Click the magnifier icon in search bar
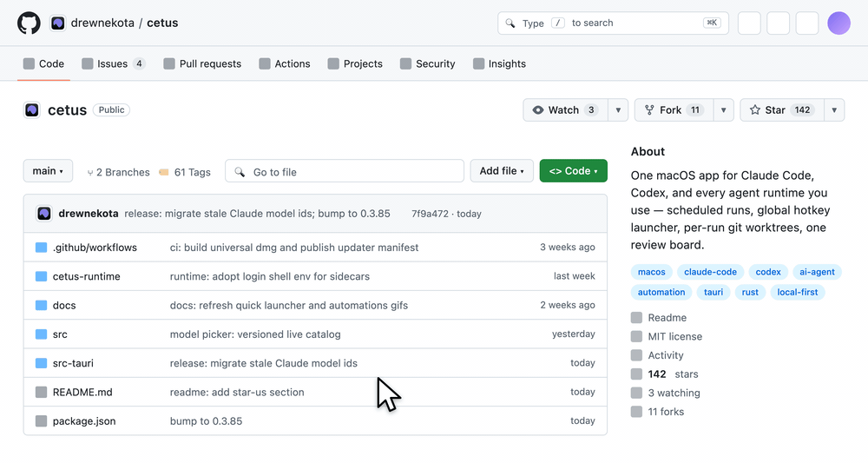The height and width of the screenshot is (463, 868). [510, 23]
